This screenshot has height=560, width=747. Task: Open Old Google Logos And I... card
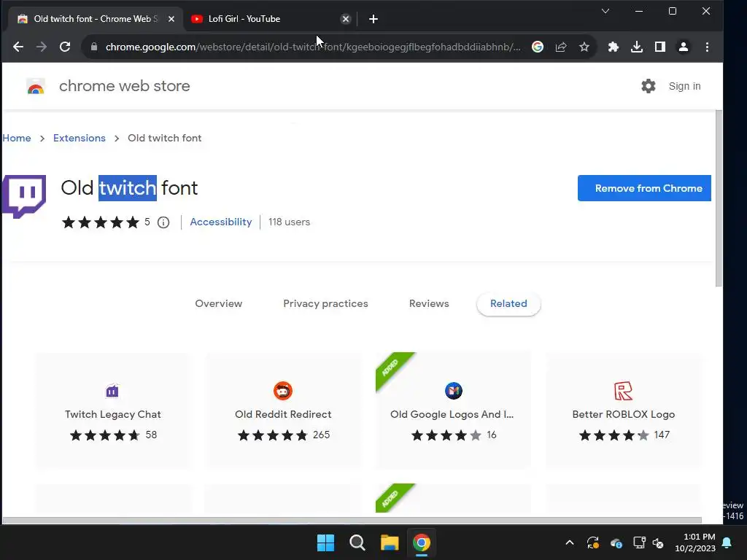pos(452,411)
